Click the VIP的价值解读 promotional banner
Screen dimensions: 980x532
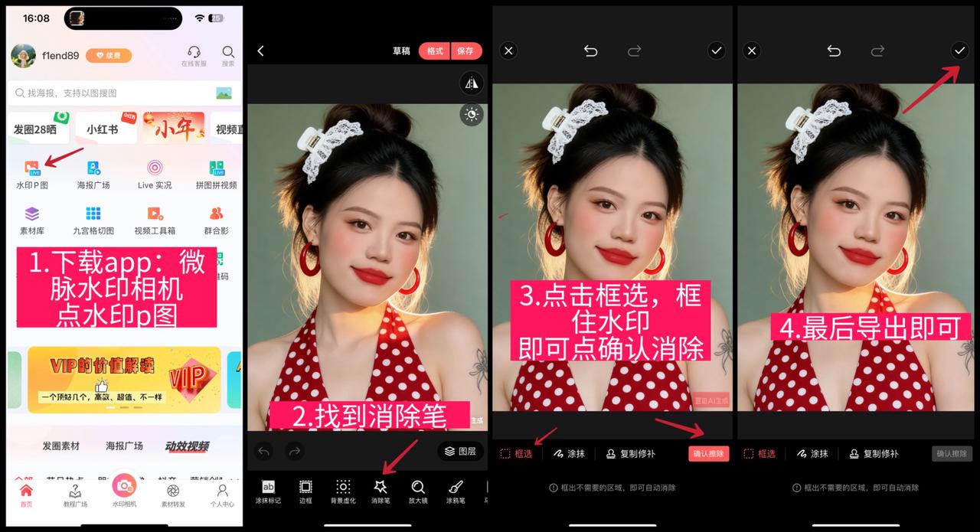tap(124, 380)
